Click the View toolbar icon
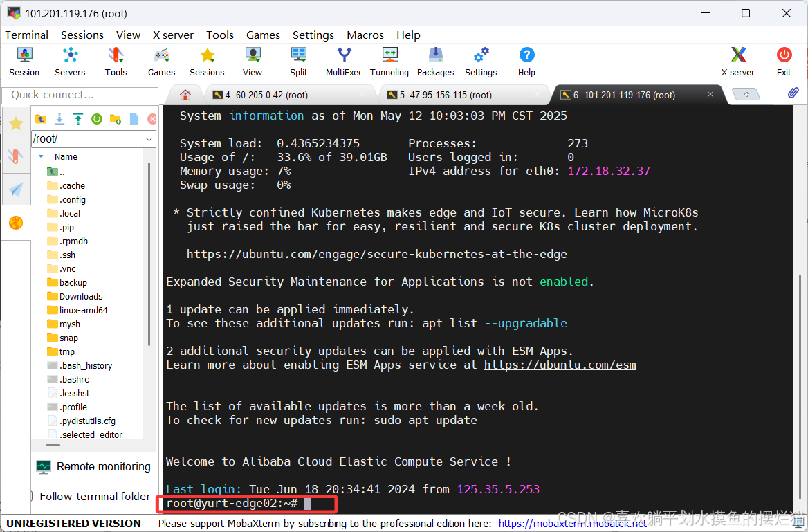808x532 pixels. (252, 62)
